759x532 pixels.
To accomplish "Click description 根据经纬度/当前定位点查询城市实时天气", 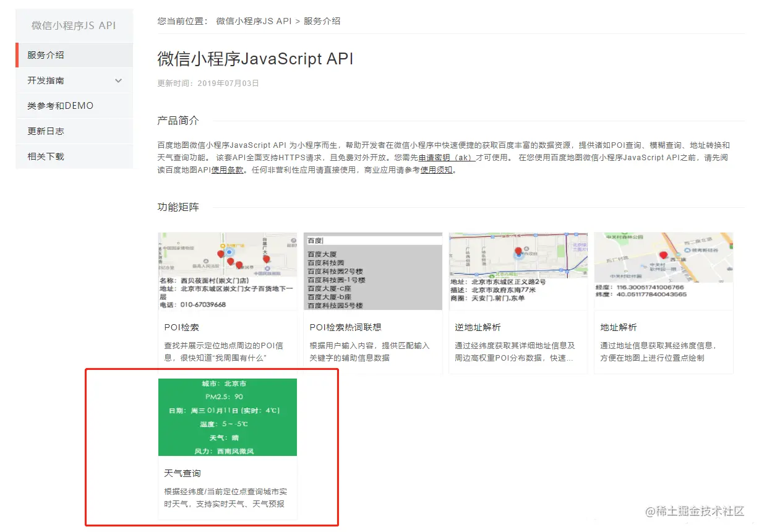I will pyautogui.click(x=226, y=497).
